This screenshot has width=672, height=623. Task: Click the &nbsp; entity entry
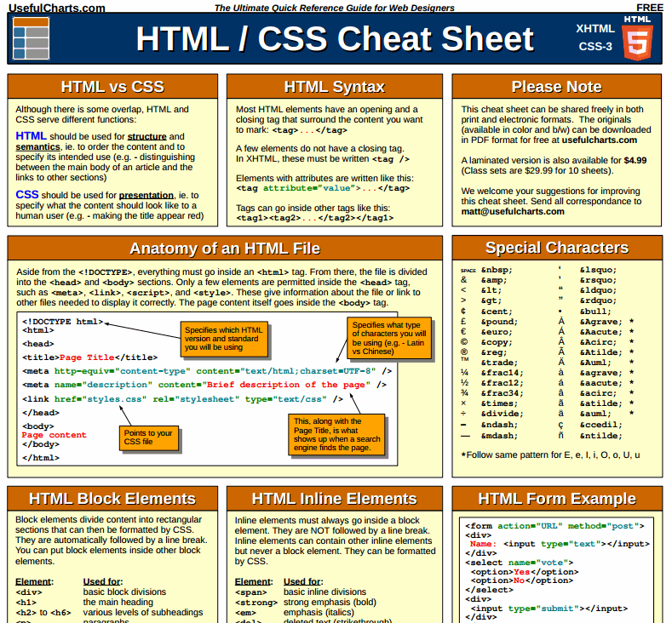click(497, 270)
